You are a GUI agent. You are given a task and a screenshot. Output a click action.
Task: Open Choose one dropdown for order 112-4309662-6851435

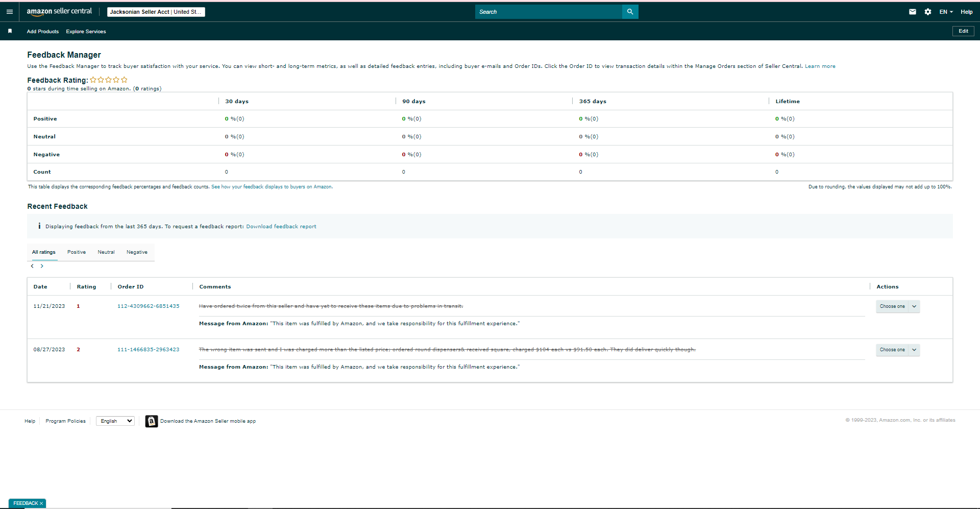coord(898,306)
